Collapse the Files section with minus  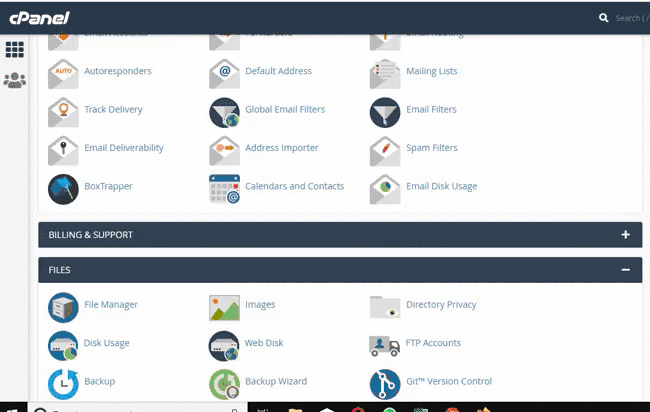pos(626,270)
